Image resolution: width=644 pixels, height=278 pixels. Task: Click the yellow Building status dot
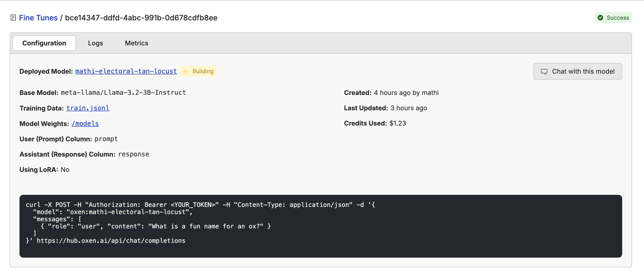(185, 71)
